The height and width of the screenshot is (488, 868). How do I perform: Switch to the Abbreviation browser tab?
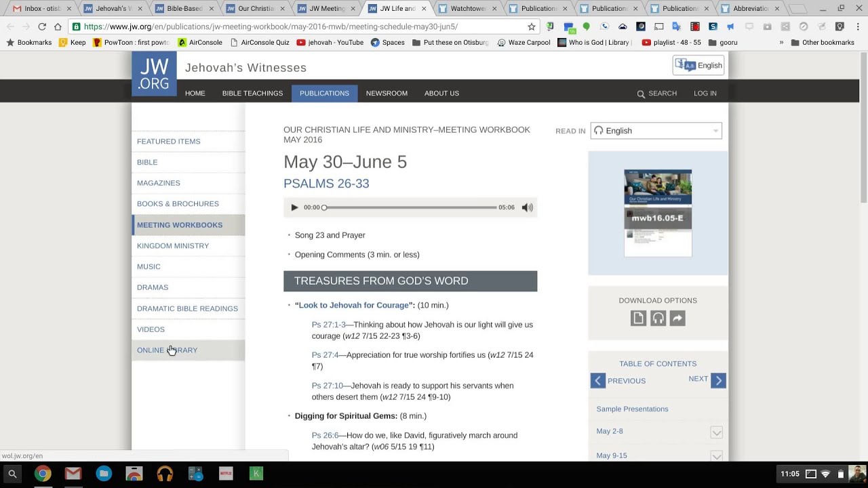(x=751, y=9)
